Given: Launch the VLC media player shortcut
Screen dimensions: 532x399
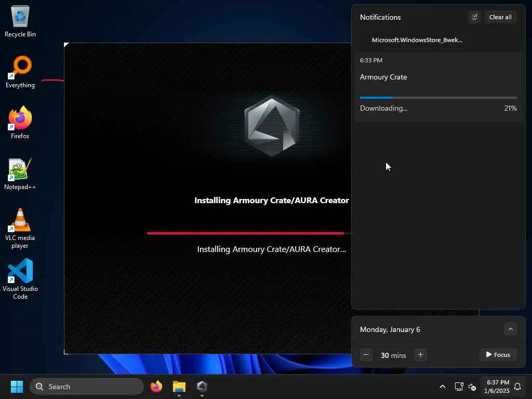Looking at the screenshot, I should [20, 229].
